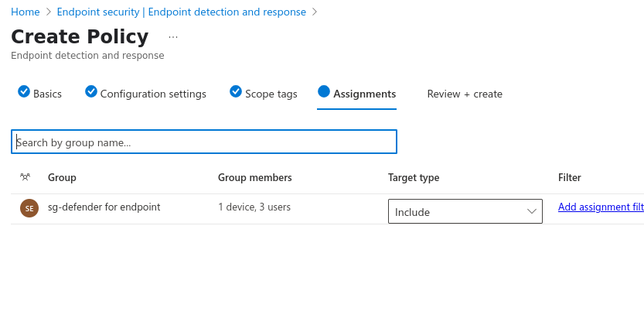Select the Review + create tab
This screenshot has height=332, width=644.
[465, 94]
